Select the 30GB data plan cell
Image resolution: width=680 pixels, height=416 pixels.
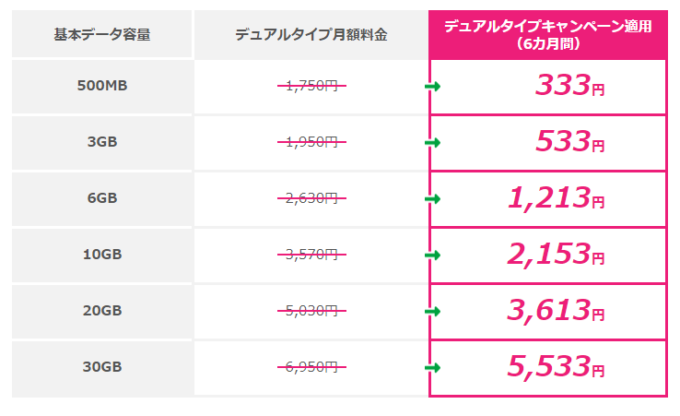click(102, 368)
